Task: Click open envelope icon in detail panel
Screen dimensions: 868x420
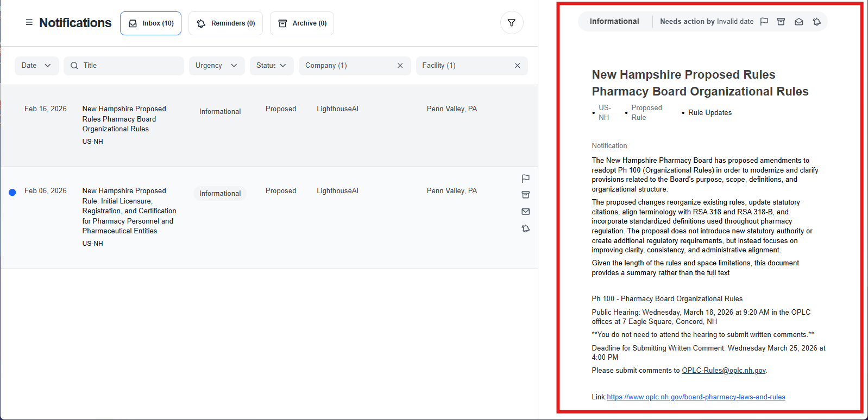Action: click(798, 22)
